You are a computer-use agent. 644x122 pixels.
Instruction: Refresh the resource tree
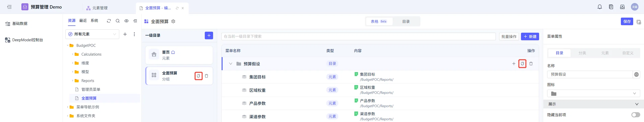pos(109,21)
